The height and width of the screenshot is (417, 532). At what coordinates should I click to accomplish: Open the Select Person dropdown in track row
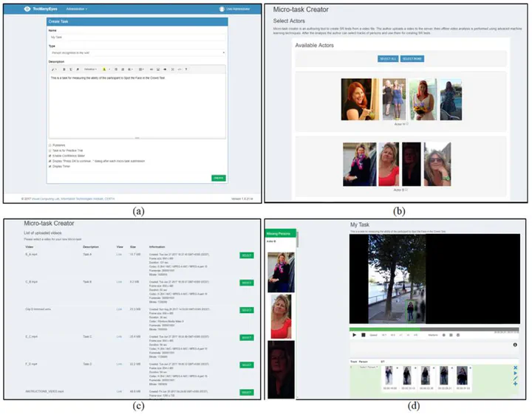pyautogui.click(x=368, y=367)
